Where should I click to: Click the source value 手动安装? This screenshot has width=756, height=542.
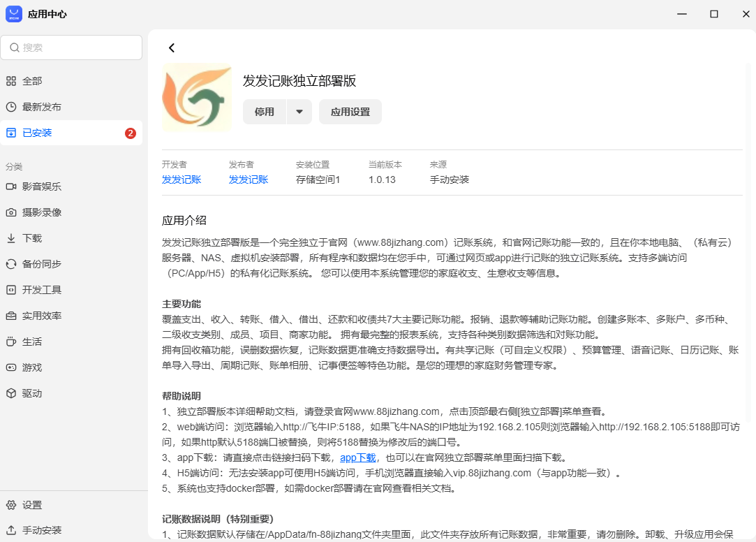coord(450,180)
